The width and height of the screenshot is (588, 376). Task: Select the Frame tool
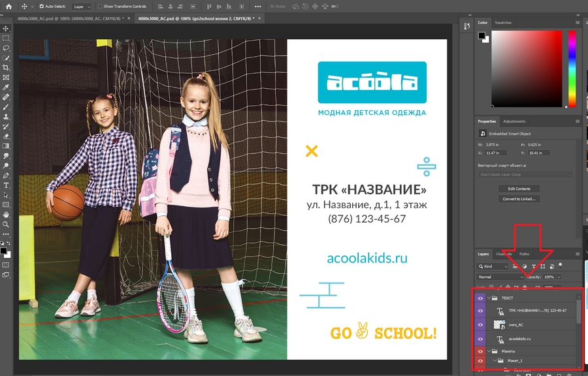point(6,78)
